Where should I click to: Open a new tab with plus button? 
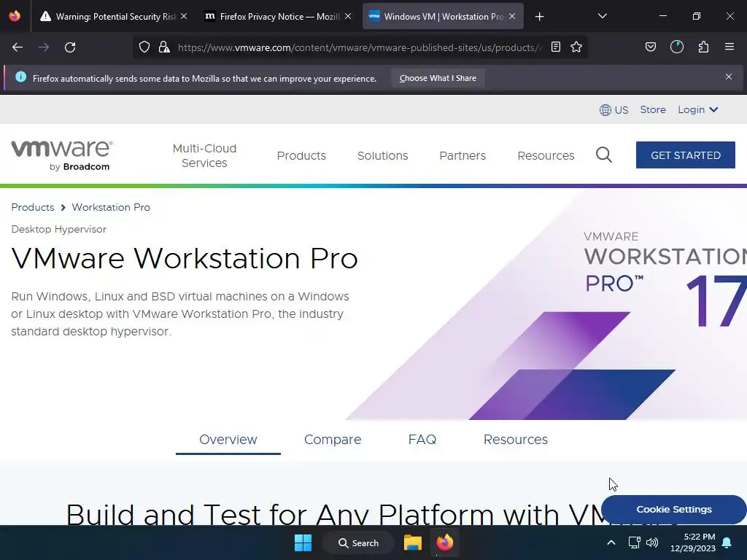coord(539,17)
